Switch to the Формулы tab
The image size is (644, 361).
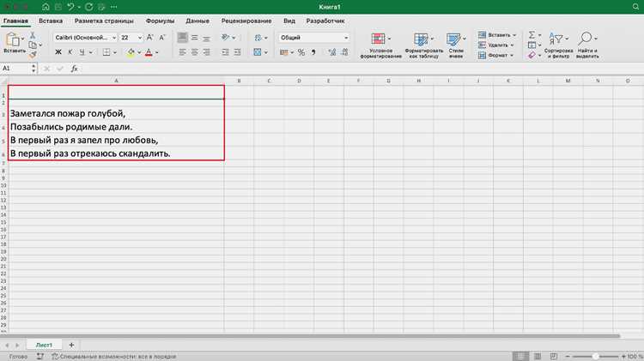point(160,21)
